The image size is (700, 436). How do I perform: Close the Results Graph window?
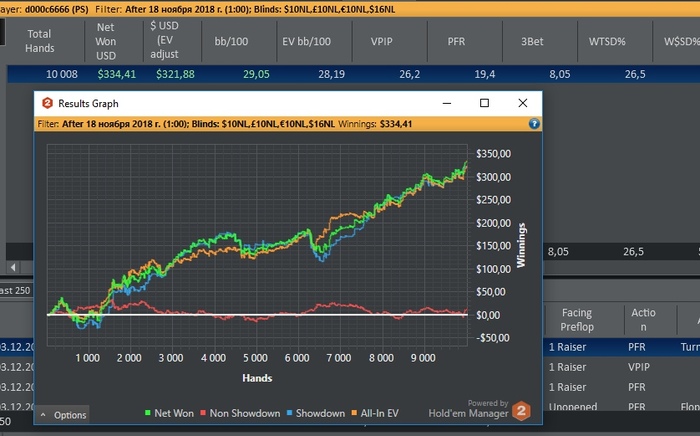click(x=523, y=103)
